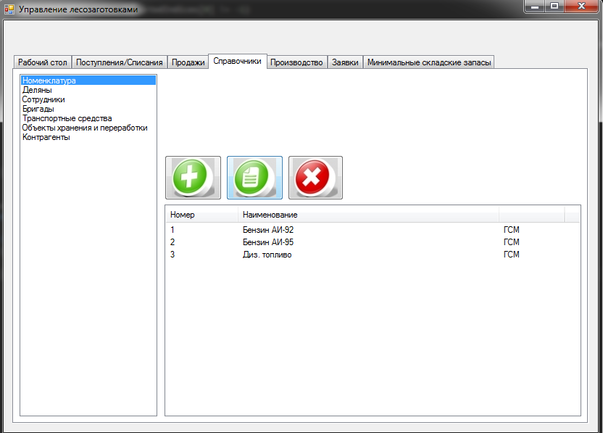
Task: Choose Объекты хранения и переработки item
Action: click(88, 128)
